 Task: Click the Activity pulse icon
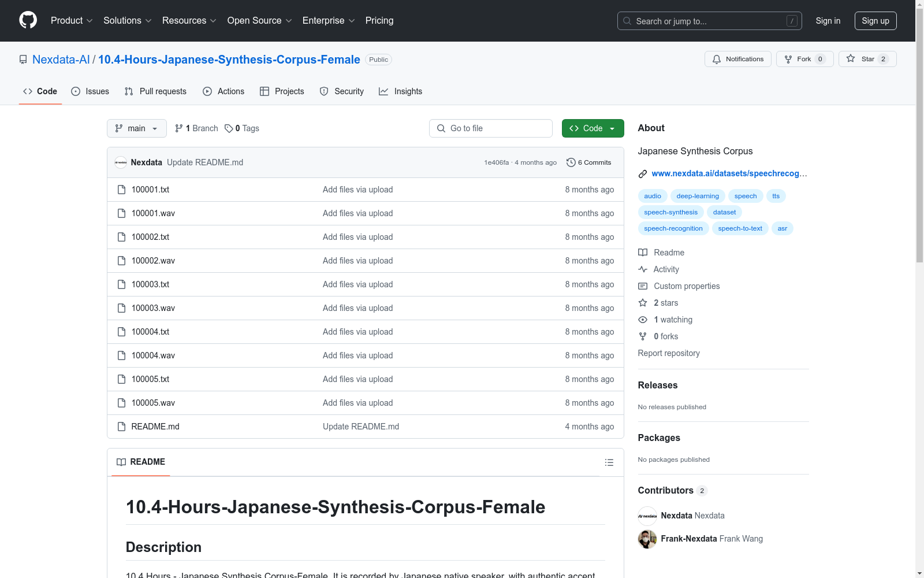[643, 269]
